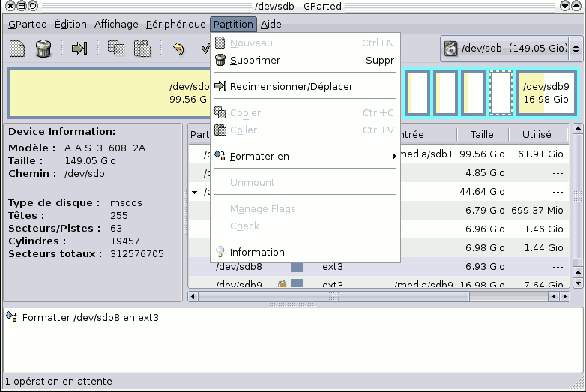Click the window menu button in title bar
586x392 pixels.
(22, 6)
